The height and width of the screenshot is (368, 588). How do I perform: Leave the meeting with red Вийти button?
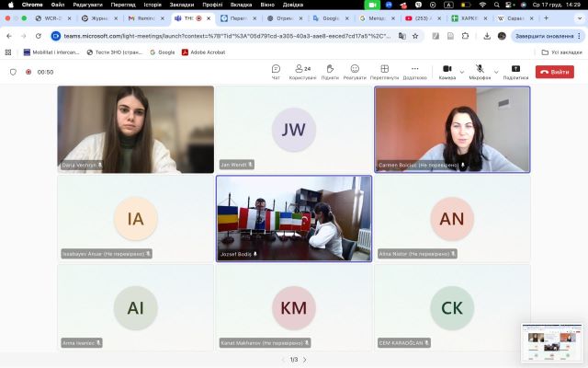(x=555, y=71)
